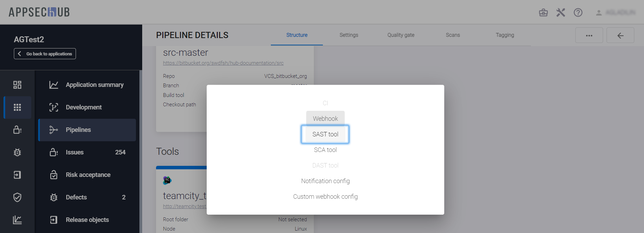Open the Quality gate tab

(401, 35)
